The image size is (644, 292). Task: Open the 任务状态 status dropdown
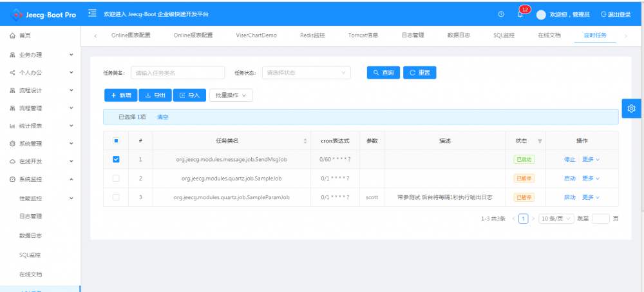point(307,73)
